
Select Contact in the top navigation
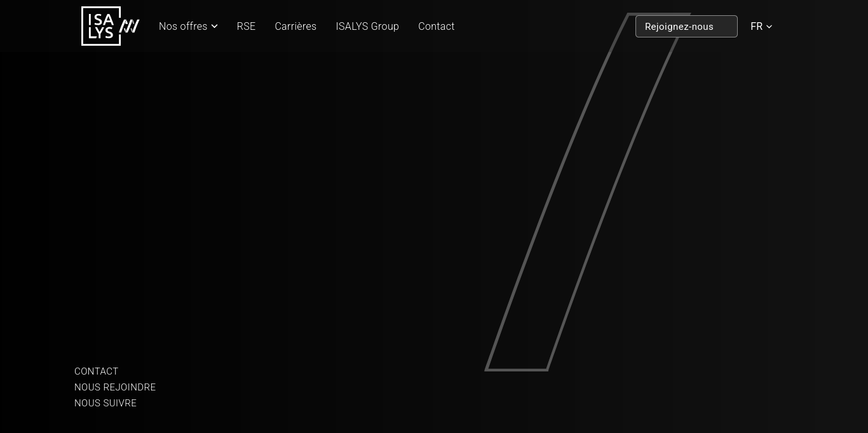tap(436, 27)
